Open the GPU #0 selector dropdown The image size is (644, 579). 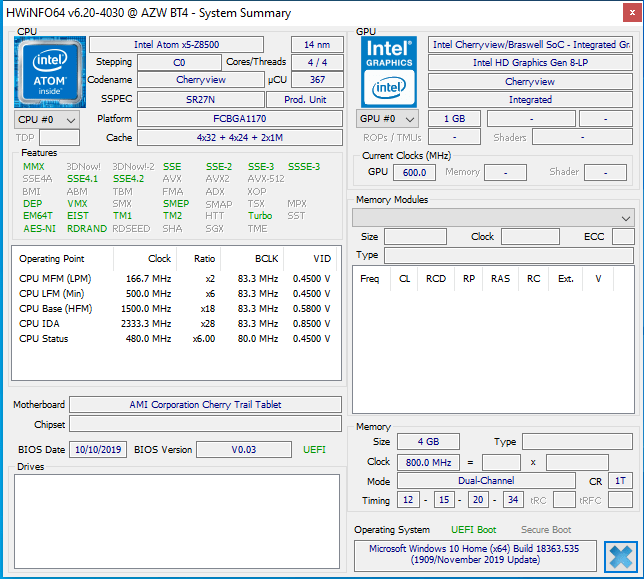pos(387,119)
